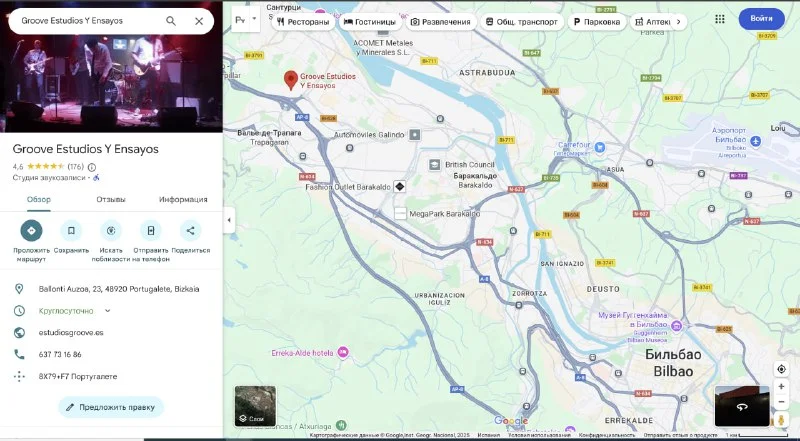The image size is (800, 441).
Task: Save the place with Сохранить icon
Action: (x=71, y=231)
